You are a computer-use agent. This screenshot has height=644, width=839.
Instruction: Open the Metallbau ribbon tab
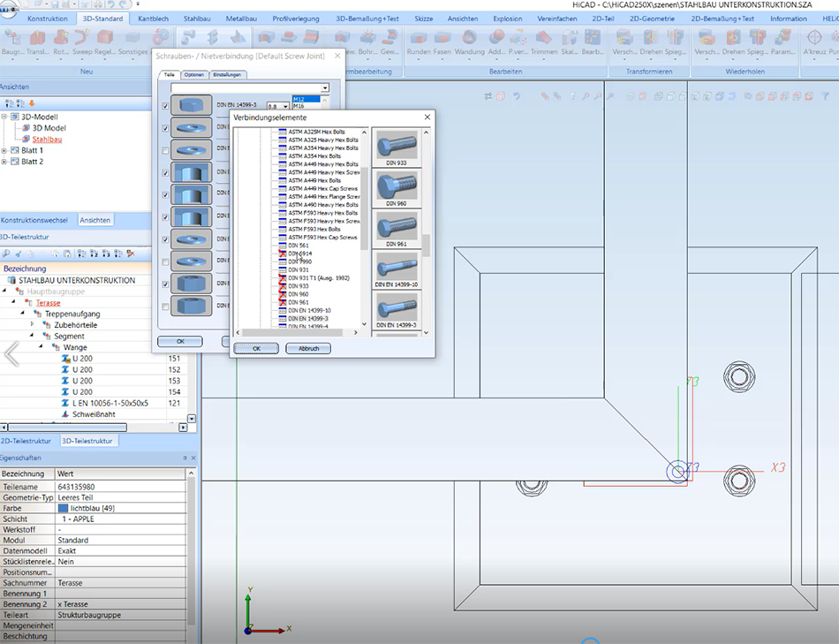[x=241, y=19]
